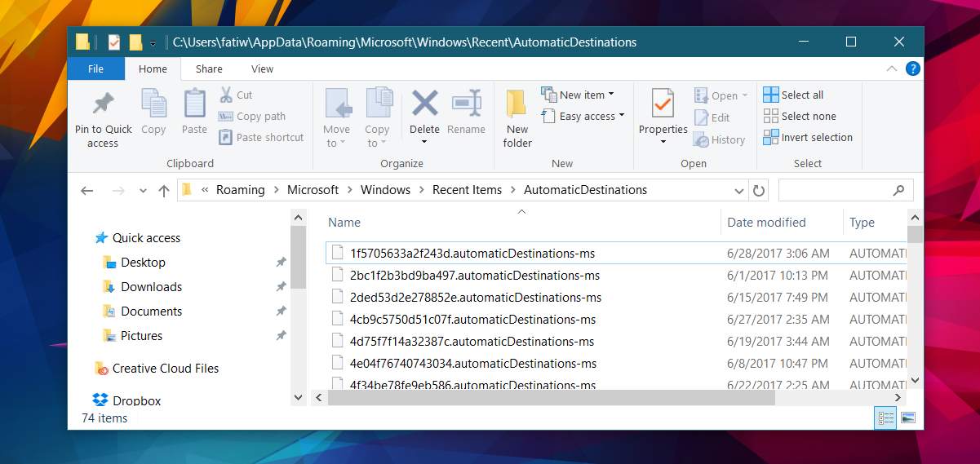
Task: Click the horizontal scrollbar of file list
Action: pos(551,397)
